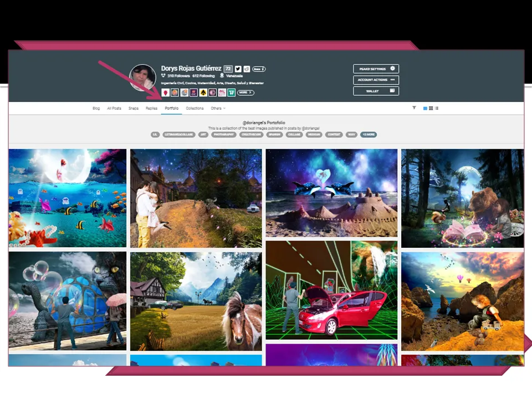Filter by the CREATIVECOIN tag
Image resolution: width=532 pixels, height=399 pixels.
pyautogui.click(x=252, y=135)
